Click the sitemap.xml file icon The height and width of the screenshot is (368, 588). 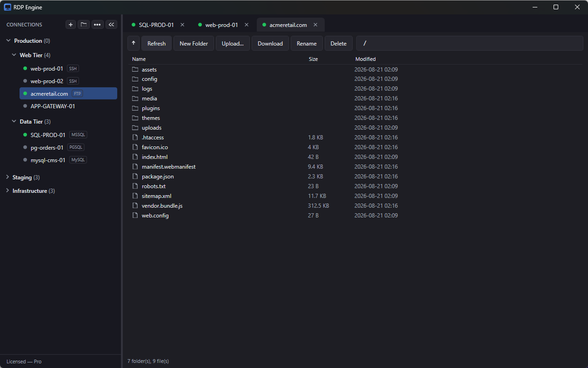[x=135, y=196]
